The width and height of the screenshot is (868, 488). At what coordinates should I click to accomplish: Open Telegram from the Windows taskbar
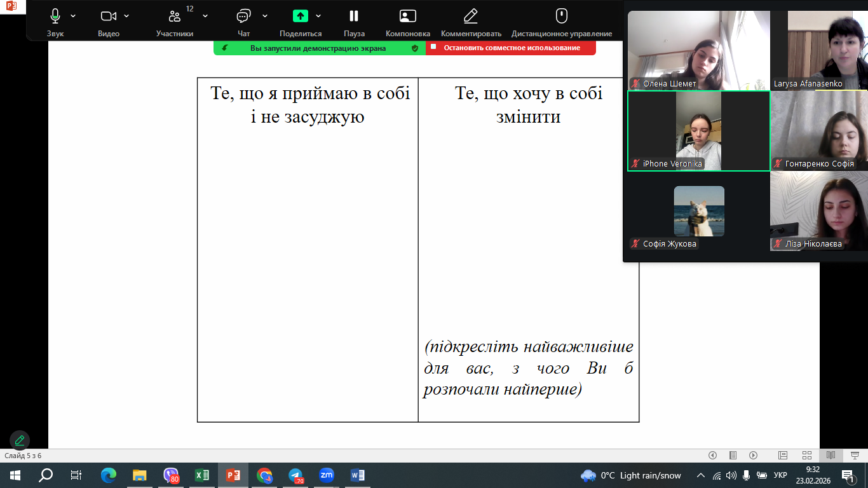[295, 475]
